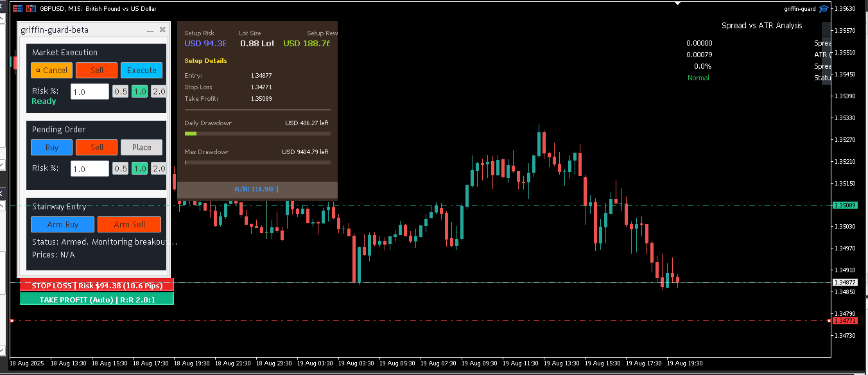Click the USD 94.38 setup risk value
Image resolution: width=868 pixels, height=375 pixels.
(205, 44)
